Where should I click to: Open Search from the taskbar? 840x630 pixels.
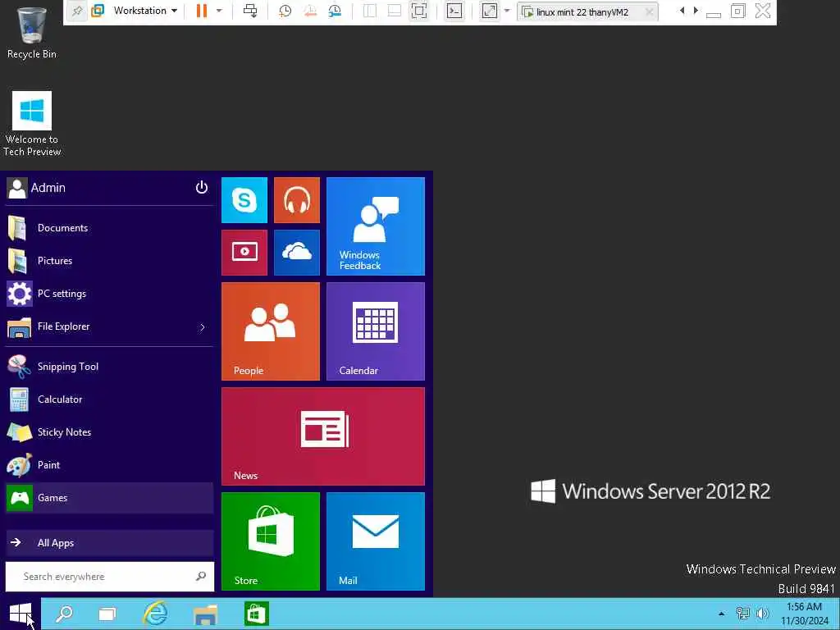click(x=64, y=614)
